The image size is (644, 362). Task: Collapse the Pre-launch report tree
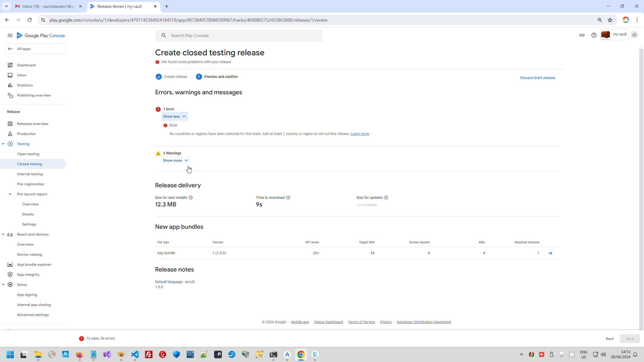(x=10, y=194)
